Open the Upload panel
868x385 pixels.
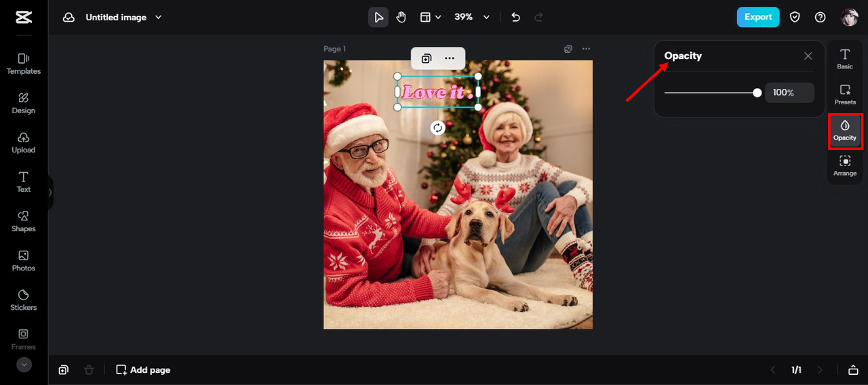[x=24, y=142]
